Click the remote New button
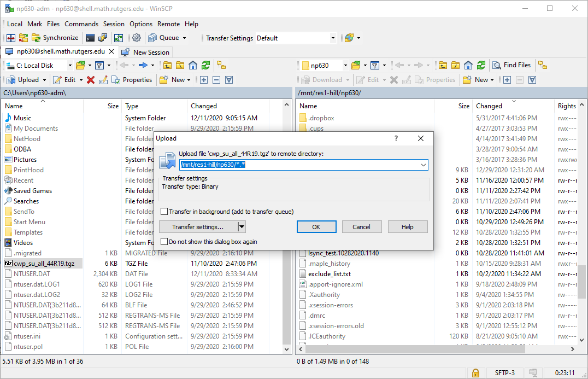 tap(476, 80)
